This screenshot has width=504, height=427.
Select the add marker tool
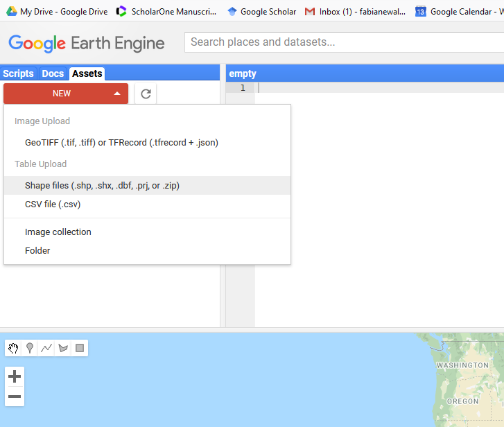pos(30,348)
